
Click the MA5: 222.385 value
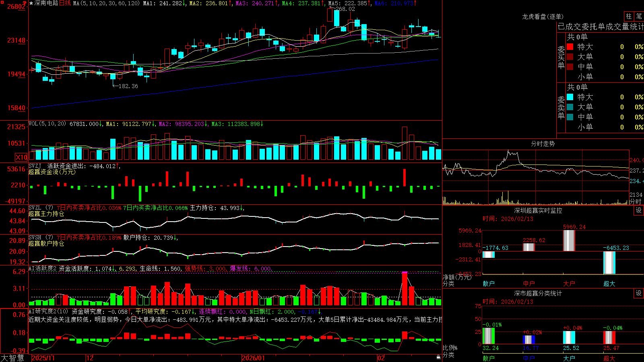(x=349, y=3)
